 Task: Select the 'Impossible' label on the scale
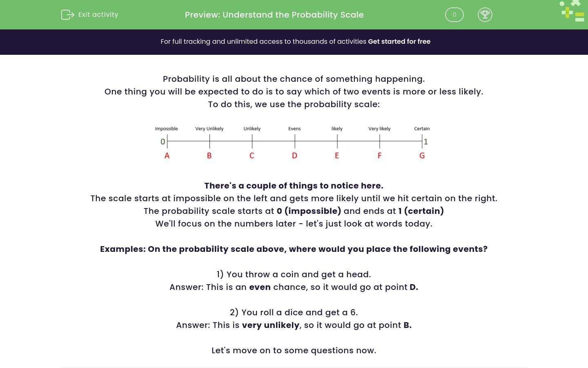coord(166,128)
